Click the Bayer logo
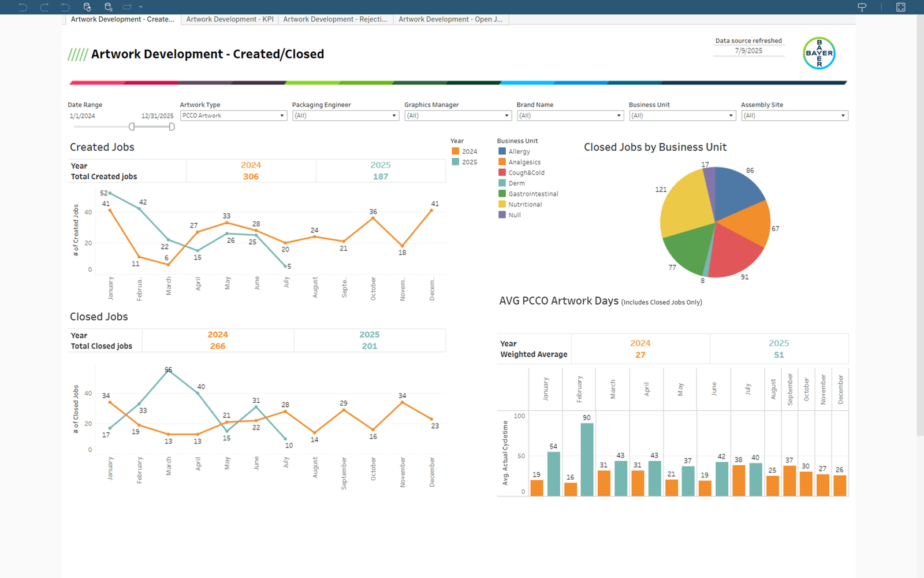Image resolution: width=924 pixels, height=578 pixels. tap(819, 53)
